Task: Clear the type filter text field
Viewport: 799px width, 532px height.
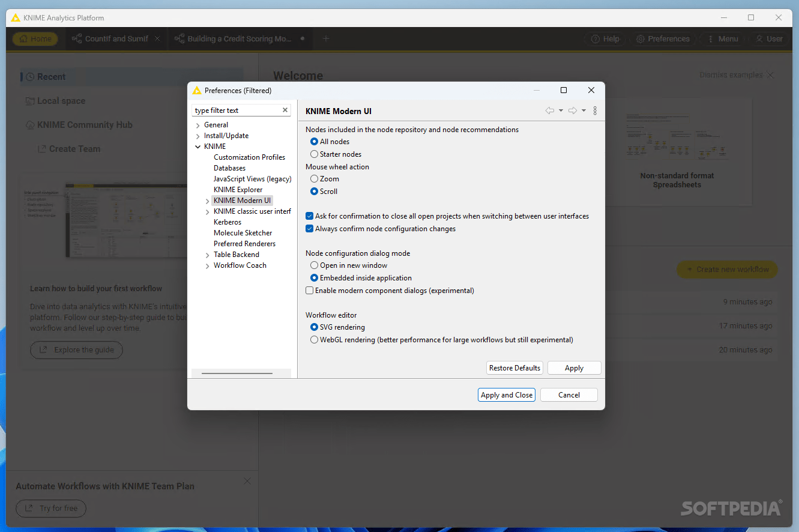Action: pyautogui.click(x=285, y=110)
